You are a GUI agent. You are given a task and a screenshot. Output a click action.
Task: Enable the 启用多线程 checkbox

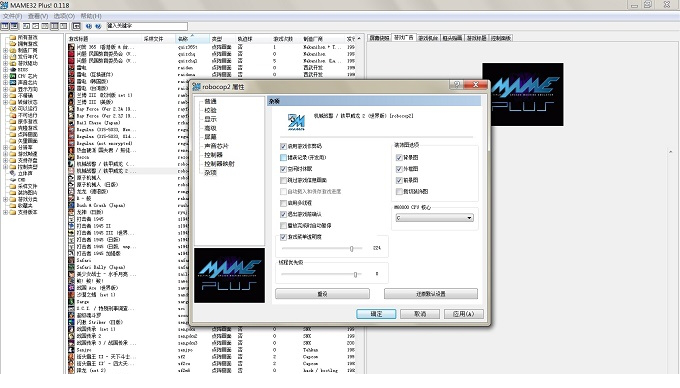pos(283,203)
